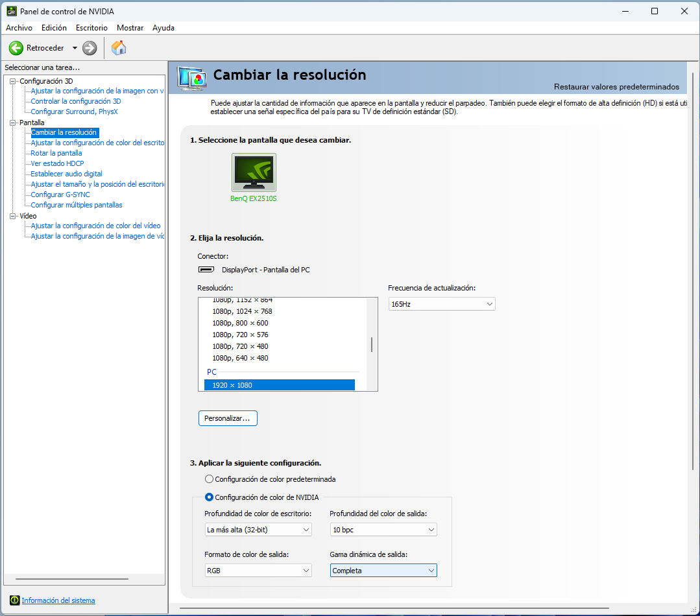This screenshot has height=616, width=700.
Task: Click the NVIDIA app icon in the title bar
Action: pos(12,11)
